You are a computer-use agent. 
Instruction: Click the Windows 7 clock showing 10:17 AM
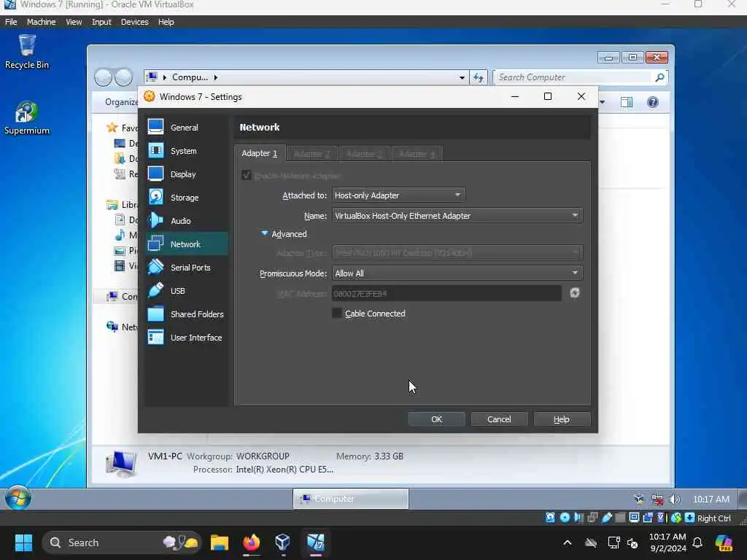711,499
